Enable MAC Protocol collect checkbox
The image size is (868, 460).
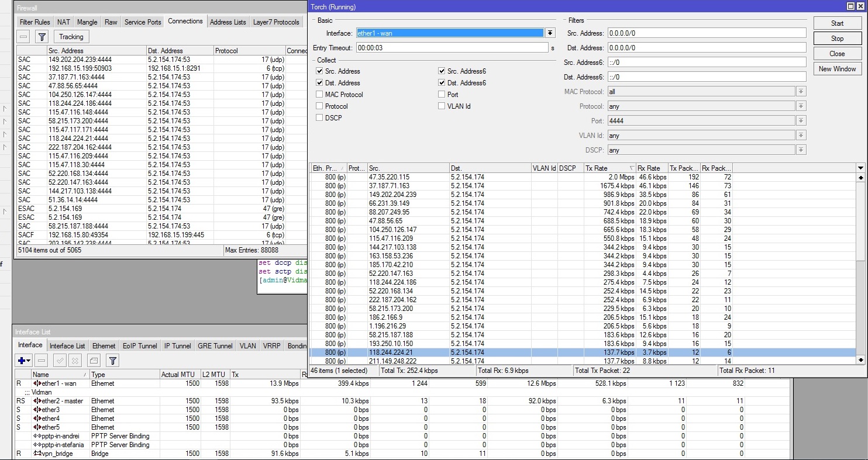[x=319, y=95]
